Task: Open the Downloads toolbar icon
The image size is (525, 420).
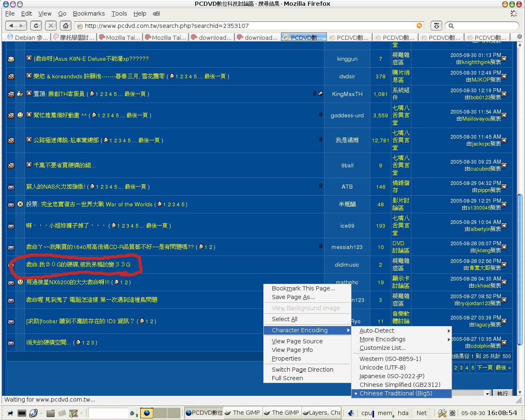Action: point(436,26)
